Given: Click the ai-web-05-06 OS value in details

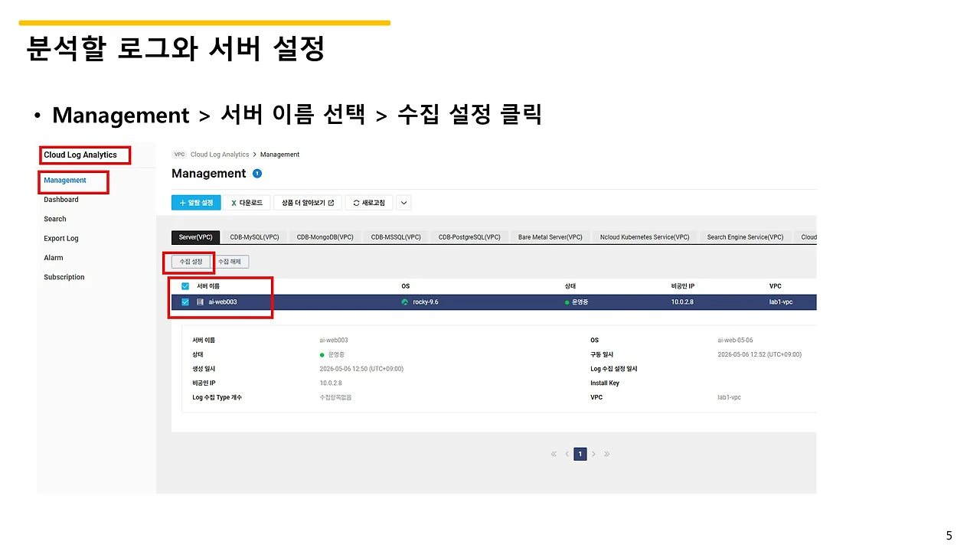Looking at the screenshot, I should (735, 340).
